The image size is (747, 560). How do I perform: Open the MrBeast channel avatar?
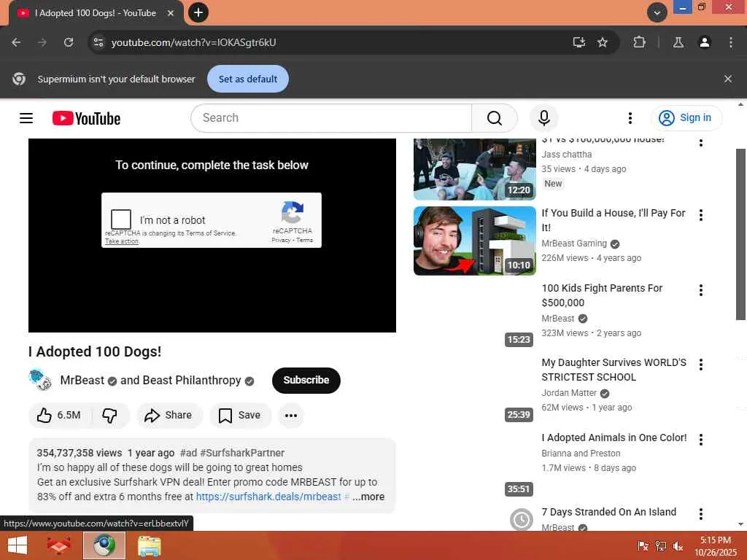41,380
